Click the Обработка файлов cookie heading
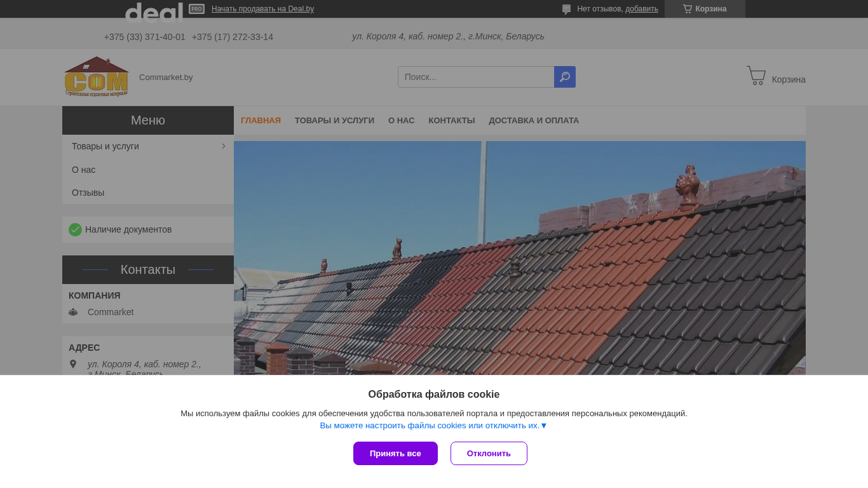Screen dimensions: 868x488 [x=434, y=395]
